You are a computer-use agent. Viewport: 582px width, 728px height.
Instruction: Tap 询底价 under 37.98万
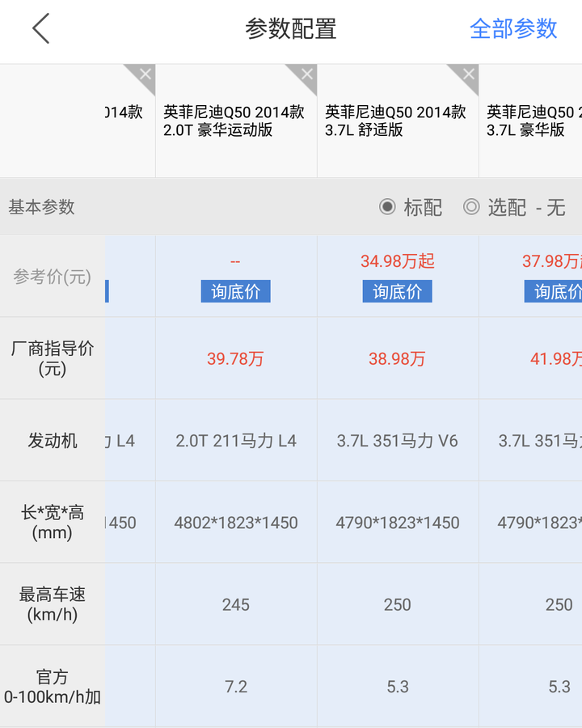pos(553,291)
